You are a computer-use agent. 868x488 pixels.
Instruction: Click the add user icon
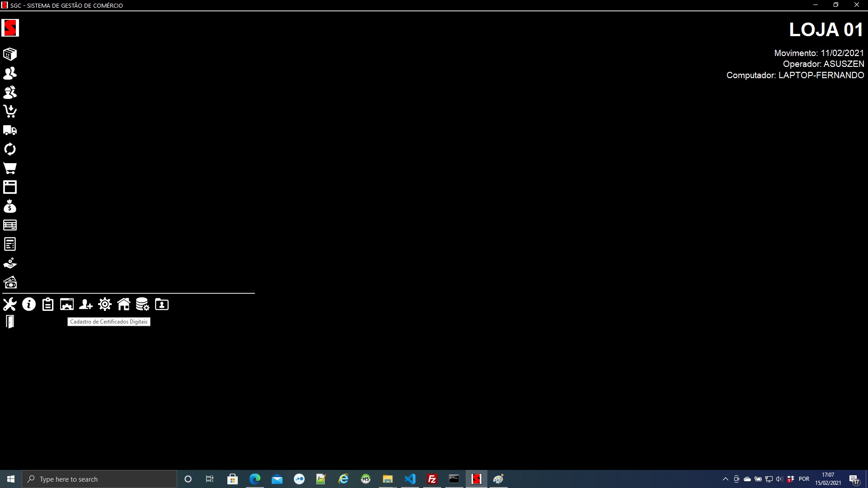click(x=86, y=305)
